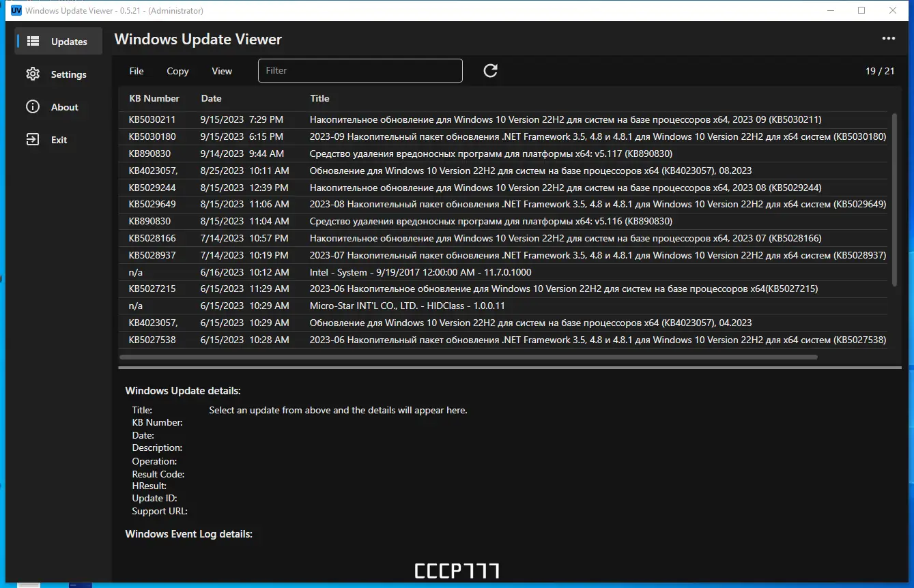Open the View menu
Image resolution: width=914 pixels, height=588 pixels.
pos(222,71)
